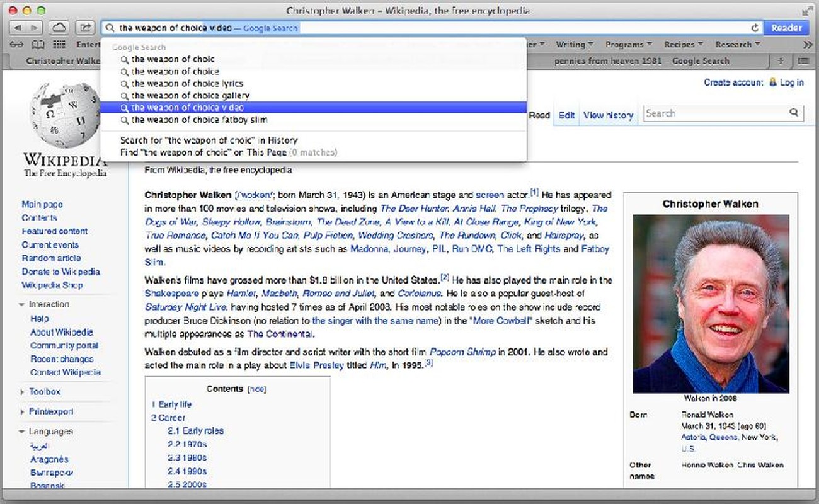The image size is (819, 504).
Task: Click the Log in link
Action: coord(791,83)
